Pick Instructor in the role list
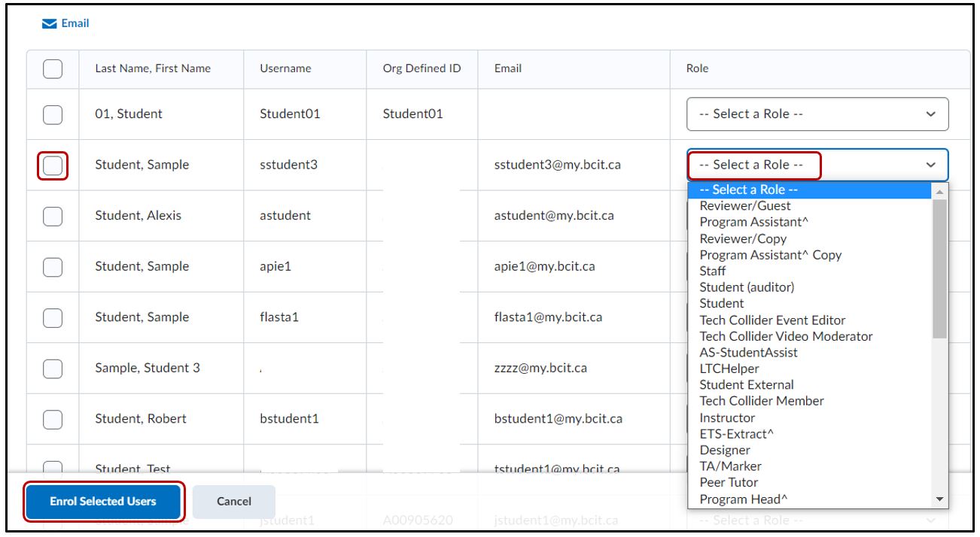The image size is (980, 537). click(726, 417)
